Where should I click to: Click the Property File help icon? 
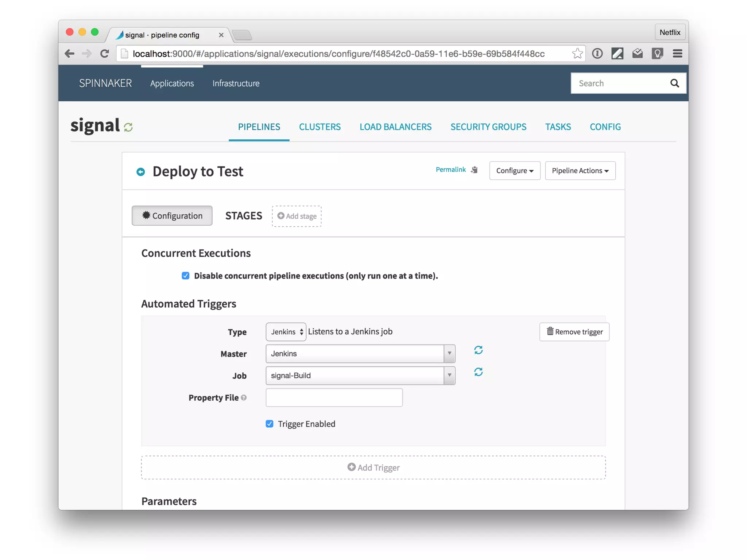coord(244,398)
